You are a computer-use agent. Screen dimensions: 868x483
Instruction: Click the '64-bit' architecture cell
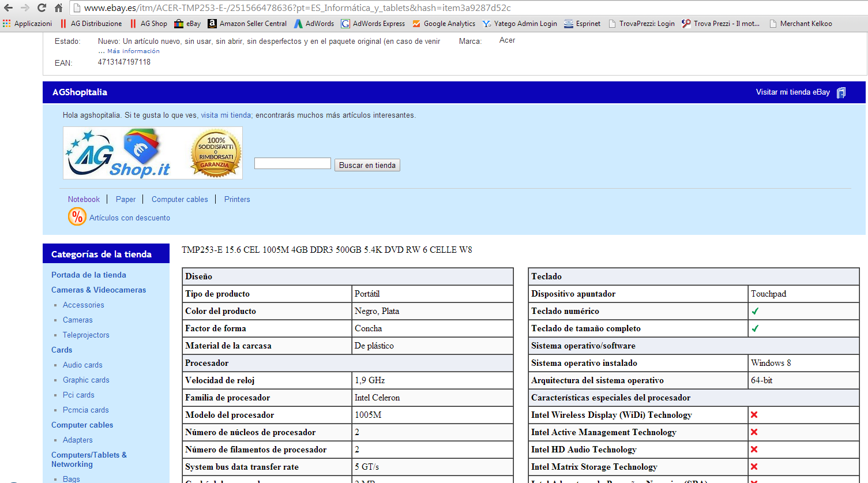pyautogui.click(x=803, y=380)
